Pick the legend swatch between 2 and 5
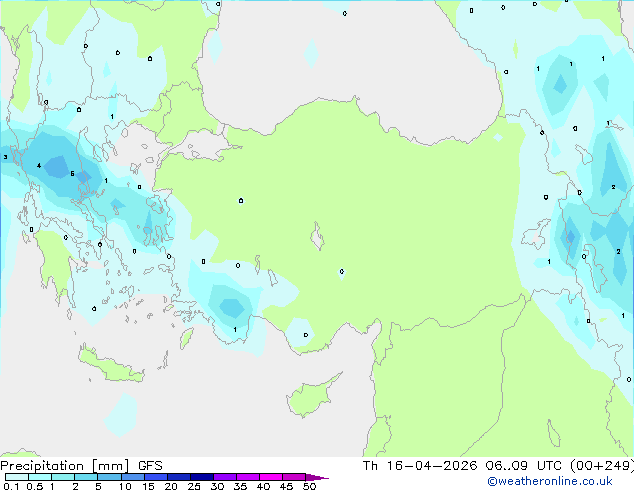This screenshot has height=490, width=634. [86, 477]
